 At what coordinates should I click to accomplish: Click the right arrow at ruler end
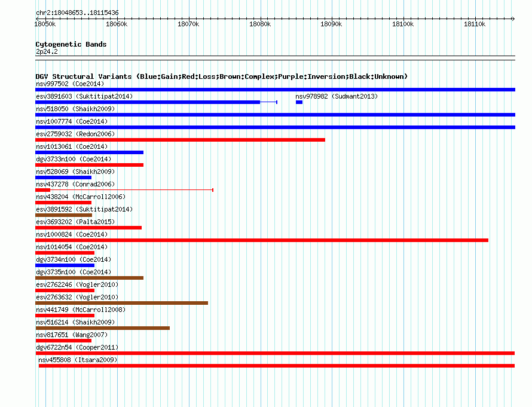tap(513, 19)
